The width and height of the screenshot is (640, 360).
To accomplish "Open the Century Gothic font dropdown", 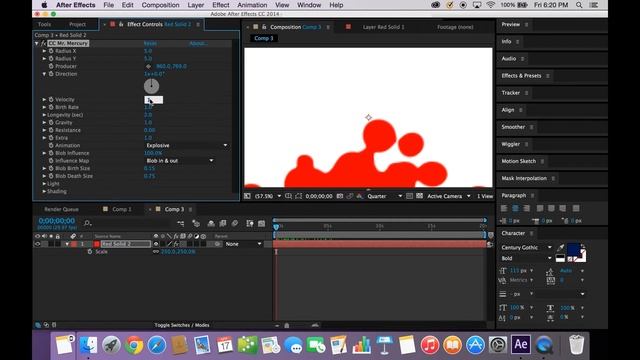I will pyautogui.click(x=526, y=247).
